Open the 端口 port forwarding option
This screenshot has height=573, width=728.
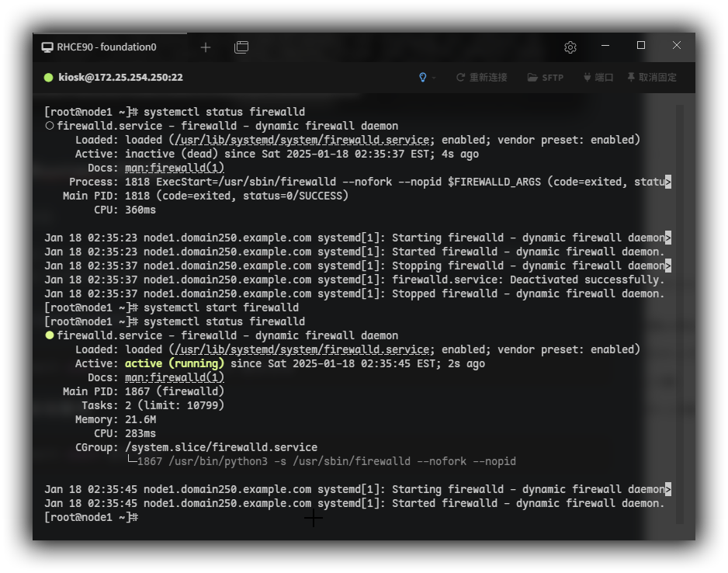(x=598, y=78)
